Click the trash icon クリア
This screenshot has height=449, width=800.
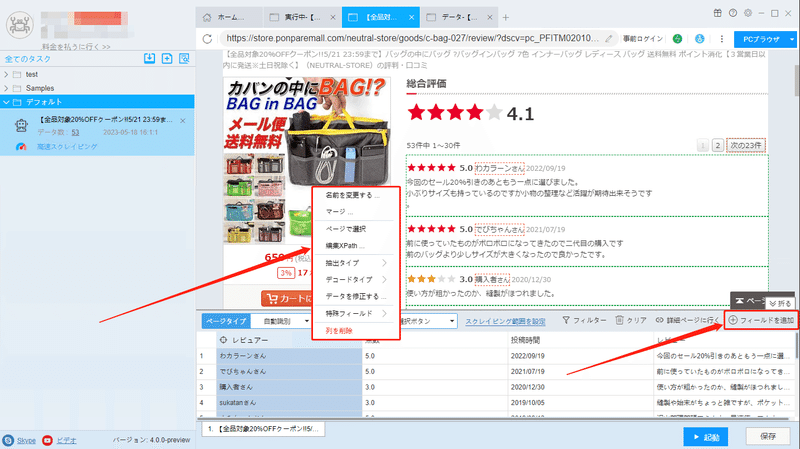[619, 320]
